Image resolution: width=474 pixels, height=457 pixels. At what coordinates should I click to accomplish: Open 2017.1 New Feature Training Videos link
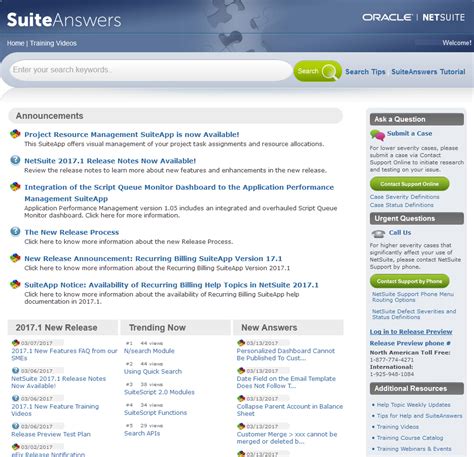pyautogui.click(x=55, y=410)
